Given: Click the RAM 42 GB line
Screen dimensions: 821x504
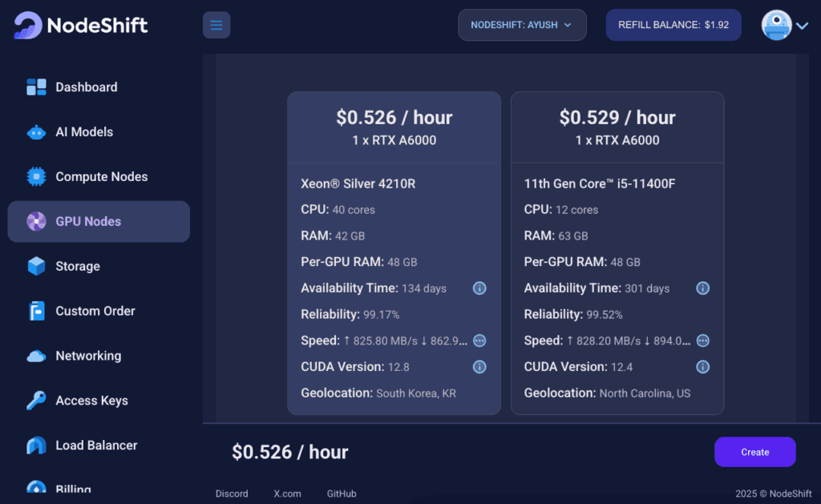Looking at the screenshot, I should pyautogui.click(x=333, y=236).
